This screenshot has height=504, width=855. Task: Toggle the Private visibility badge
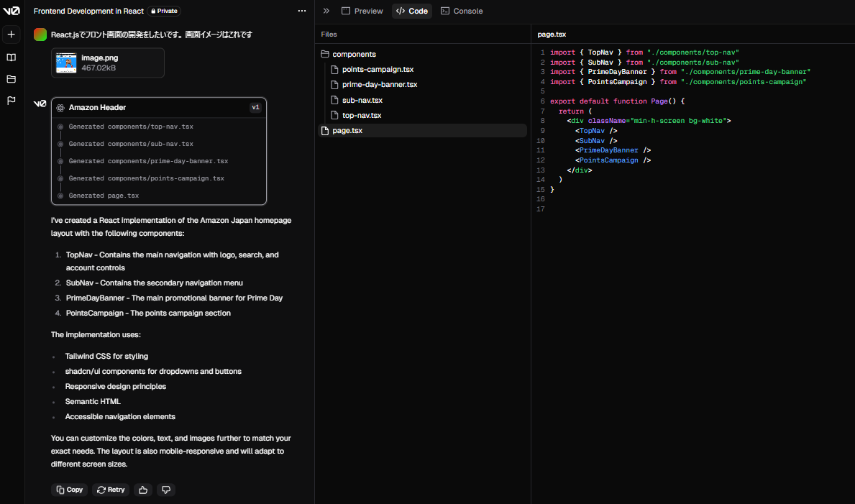click(164, 11)
